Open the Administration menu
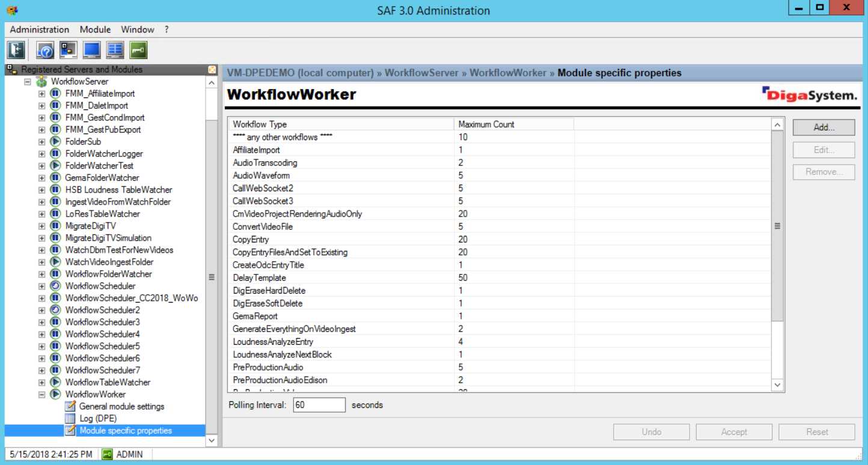This screenshot has height=465, width=868. click(40, 29)
